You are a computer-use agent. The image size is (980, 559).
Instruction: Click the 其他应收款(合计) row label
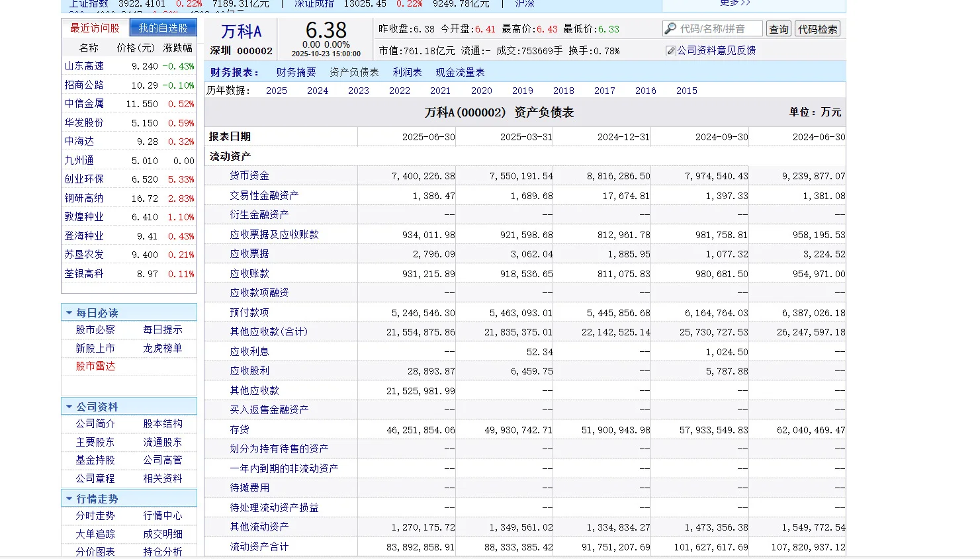click(x=269, y=331)
